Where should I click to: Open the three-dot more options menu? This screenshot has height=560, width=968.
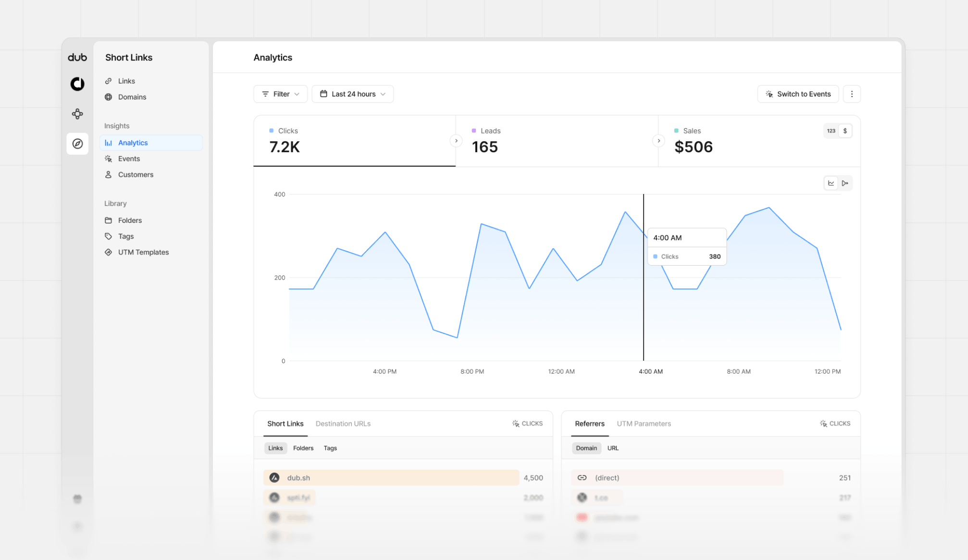click(x=852, y=94)
